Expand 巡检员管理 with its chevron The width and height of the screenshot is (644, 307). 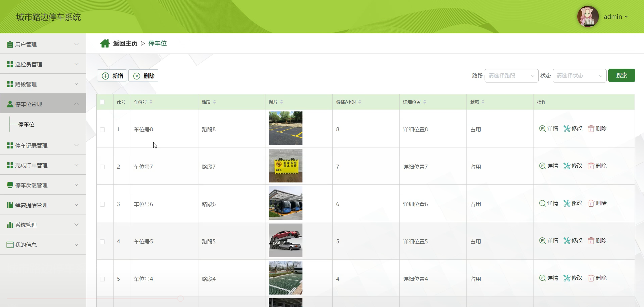click(x=76, y=64)
